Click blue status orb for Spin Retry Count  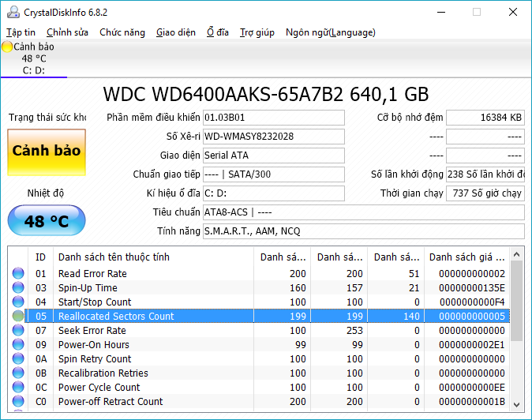[18, 359]
